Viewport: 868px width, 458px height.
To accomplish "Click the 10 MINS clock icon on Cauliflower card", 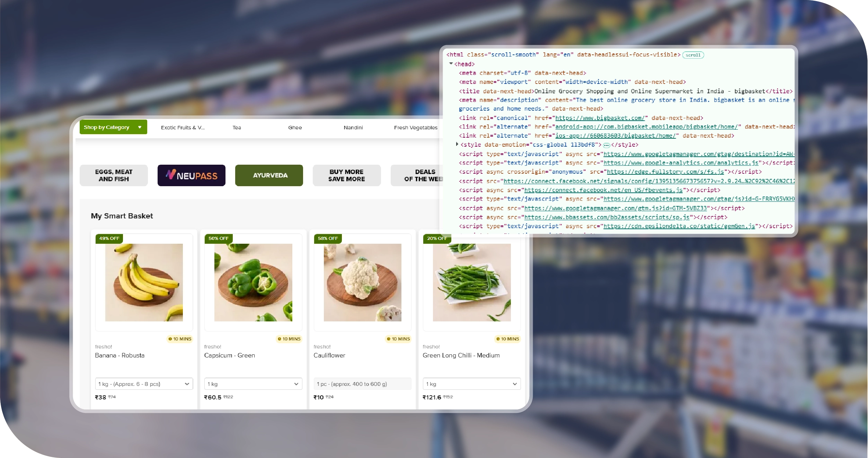I will [x=388, y=339].
